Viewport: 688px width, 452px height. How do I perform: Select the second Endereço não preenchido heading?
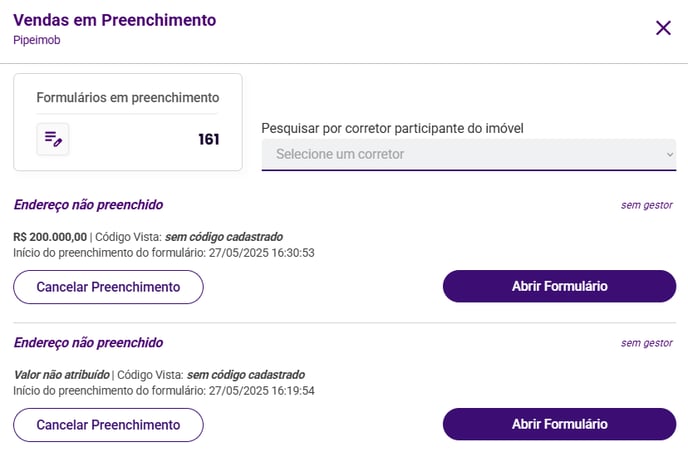89,343
